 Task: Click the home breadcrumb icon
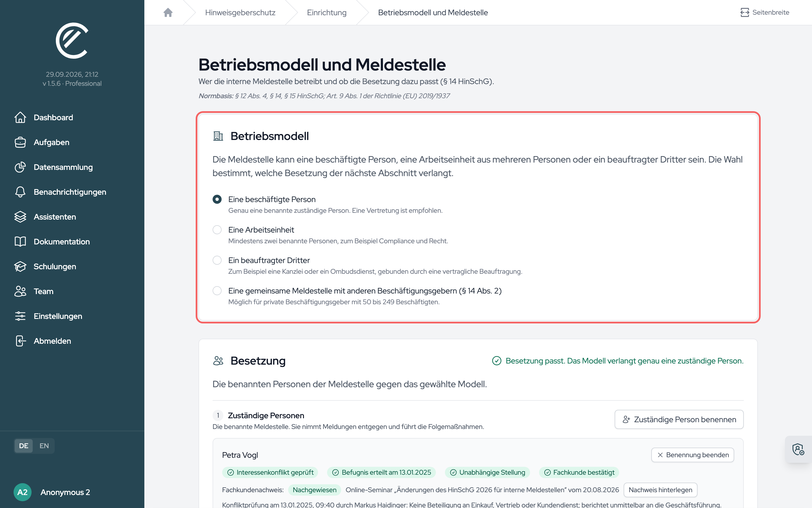[x=168, y=12]
